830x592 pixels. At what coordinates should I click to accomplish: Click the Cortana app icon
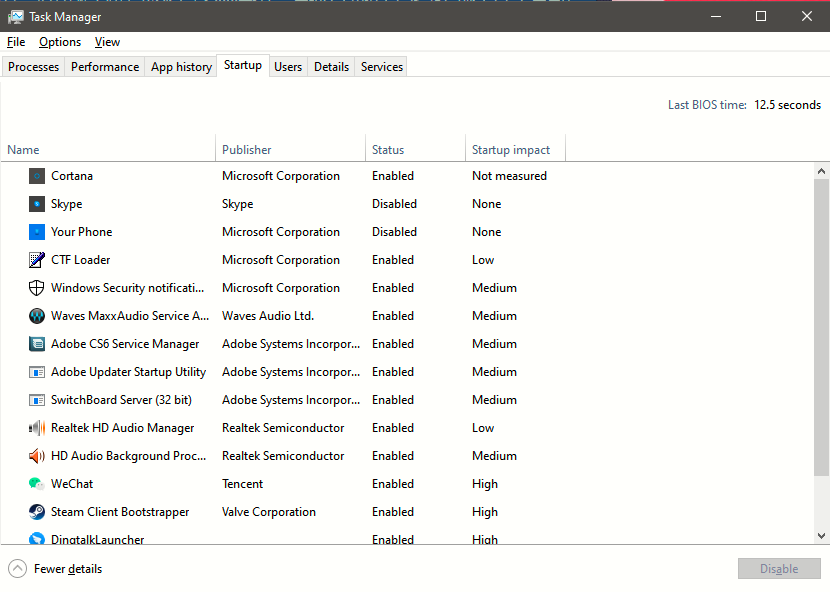[37, 176]
